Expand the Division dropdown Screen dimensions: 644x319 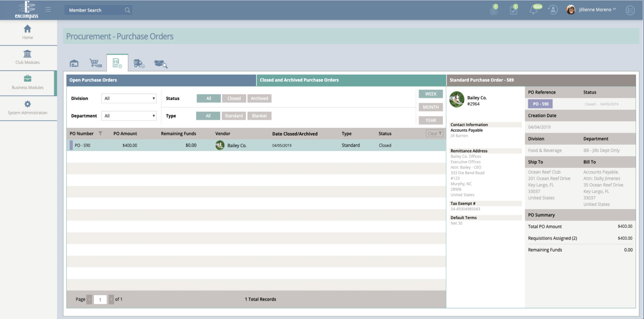coord(129,98)
